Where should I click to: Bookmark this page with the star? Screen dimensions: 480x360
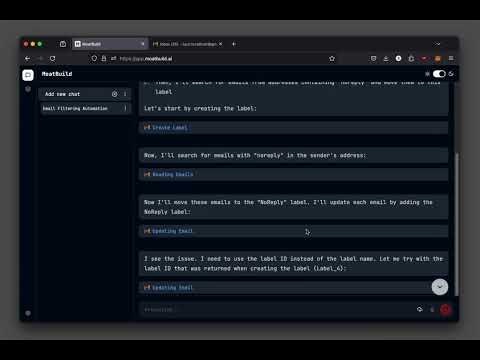332,59
